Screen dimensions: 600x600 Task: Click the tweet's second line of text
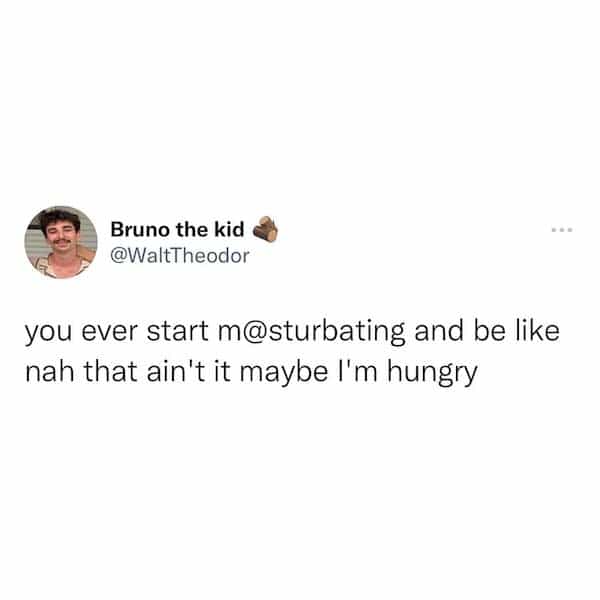click(x=251, y=372)
